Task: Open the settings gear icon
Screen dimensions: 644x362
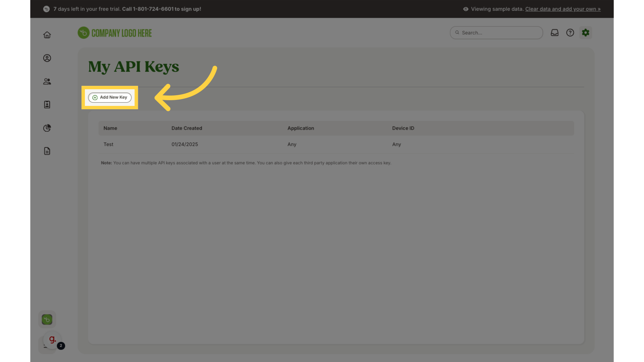Action: 586,33
